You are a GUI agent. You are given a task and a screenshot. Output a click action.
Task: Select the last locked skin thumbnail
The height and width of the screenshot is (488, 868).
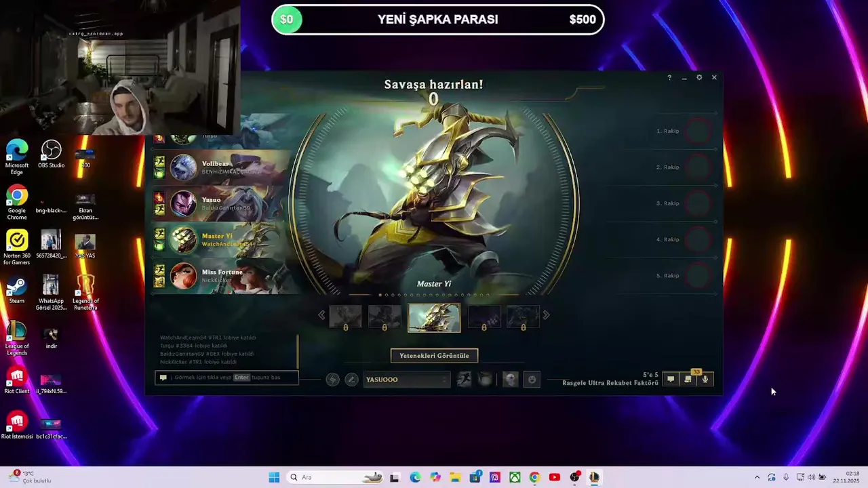click(x=524, y=317)
